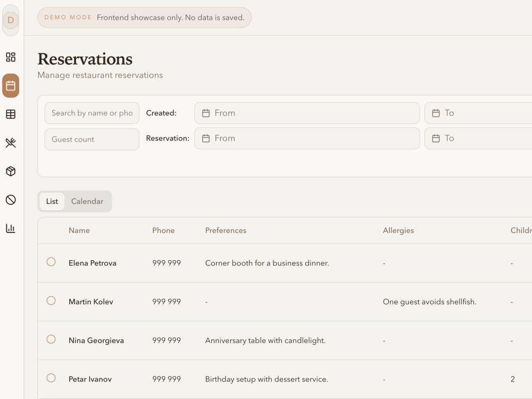Click 'One guest avoids shellfish.' allergy cell

pos(429,302)
